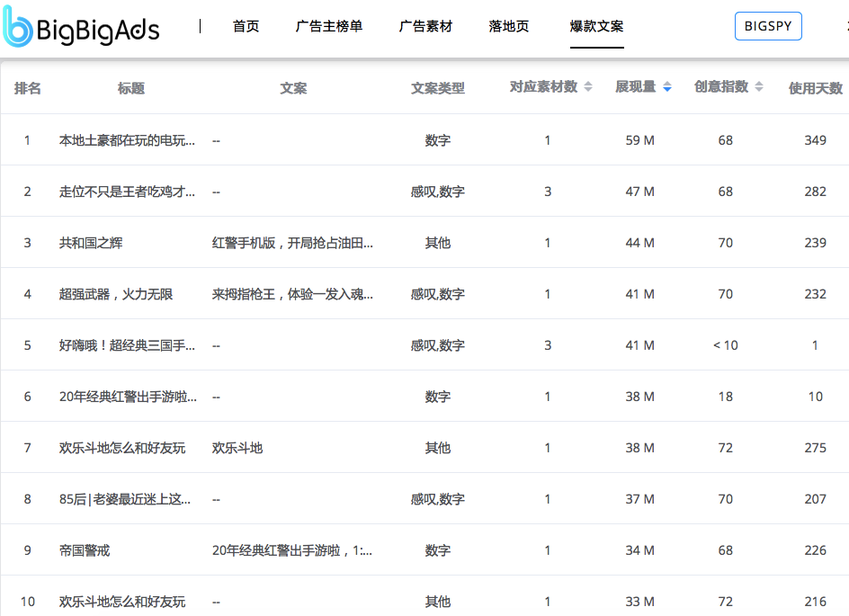Open the 好嗨哦！超经典三国手… title
The image size is (849, 616).
127,345
